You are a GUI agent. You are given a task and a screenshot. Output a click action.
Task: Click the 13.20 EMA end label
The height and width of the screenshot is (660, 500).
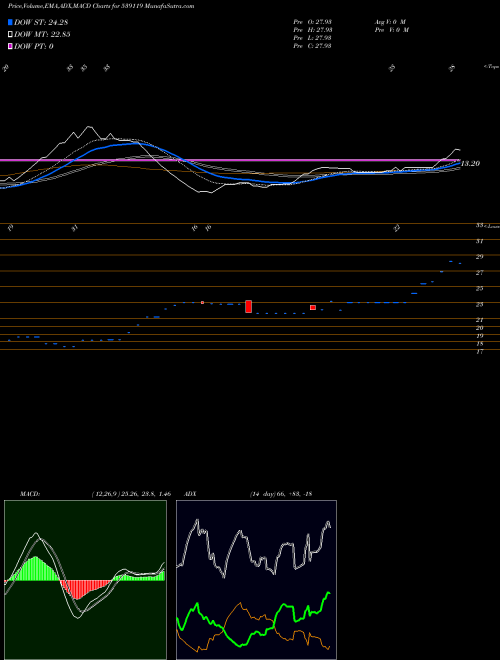(471, 164)
